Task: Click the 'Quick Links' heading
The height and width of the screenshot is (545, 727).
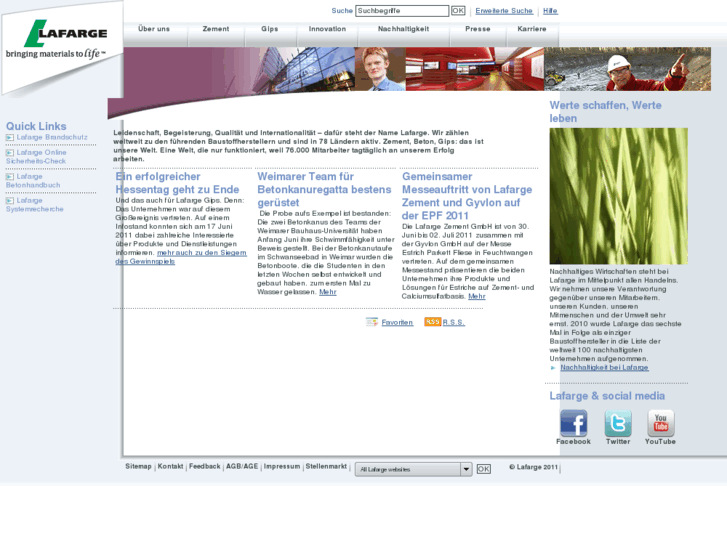Action: pos(36,126)
